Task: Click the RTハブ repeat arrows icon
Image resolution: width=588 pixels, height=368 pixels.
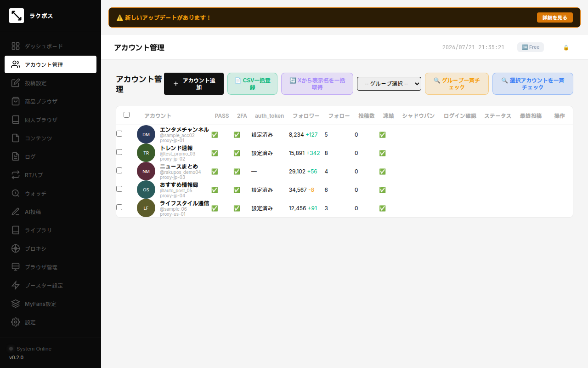Action: tap(16, 175)
